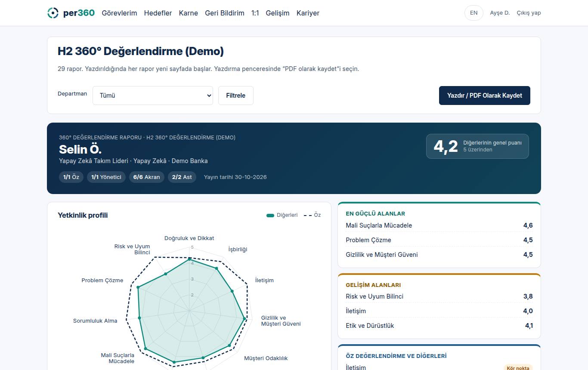588x370 pixels.
Task: Click the Risk ve Uyum Bilinci 3,8 row
Action: pos(439,296)
